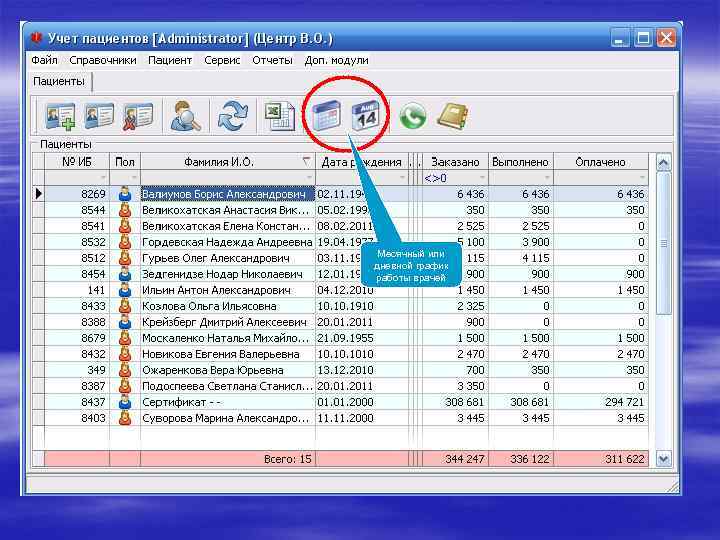This screenshot has height=540, width=720.
Task: Open the Отчеты menu
Action: (x=272, y=60)
